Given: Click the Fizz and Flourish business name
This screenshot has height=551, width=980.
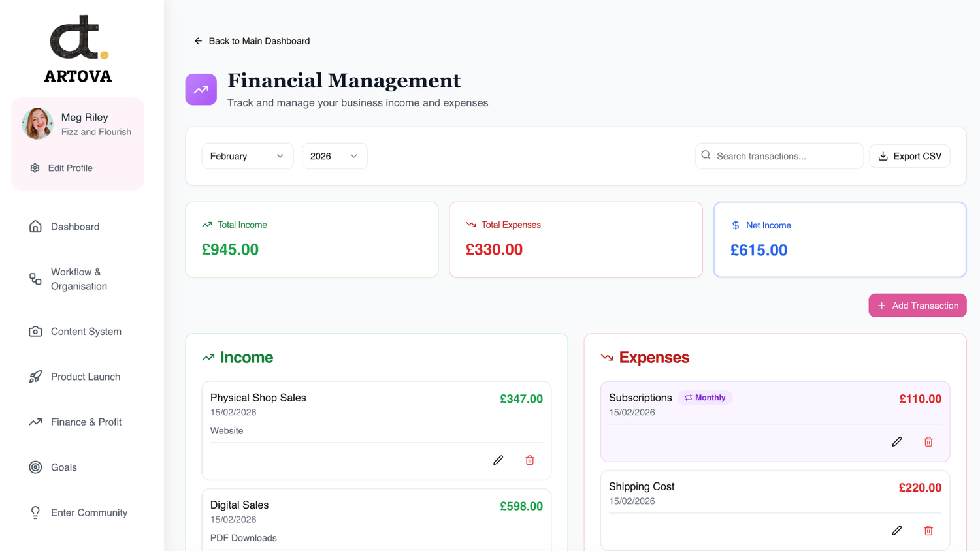Looking at the screenshot, I should pyautogui.click(x=96, y=132).
